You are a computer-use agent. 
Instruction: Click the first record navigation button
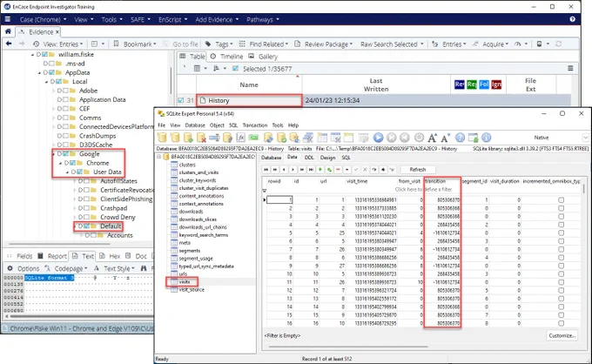266,170
